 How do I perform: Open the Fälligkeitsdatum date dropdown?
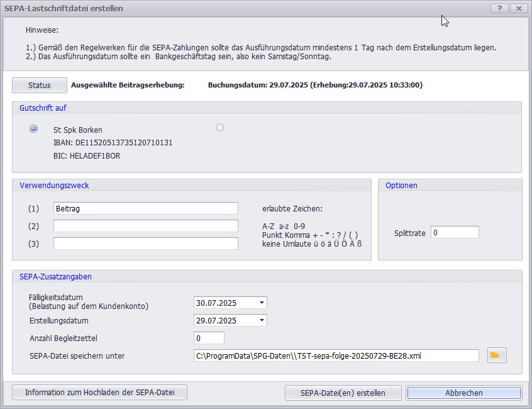point(262,303)
